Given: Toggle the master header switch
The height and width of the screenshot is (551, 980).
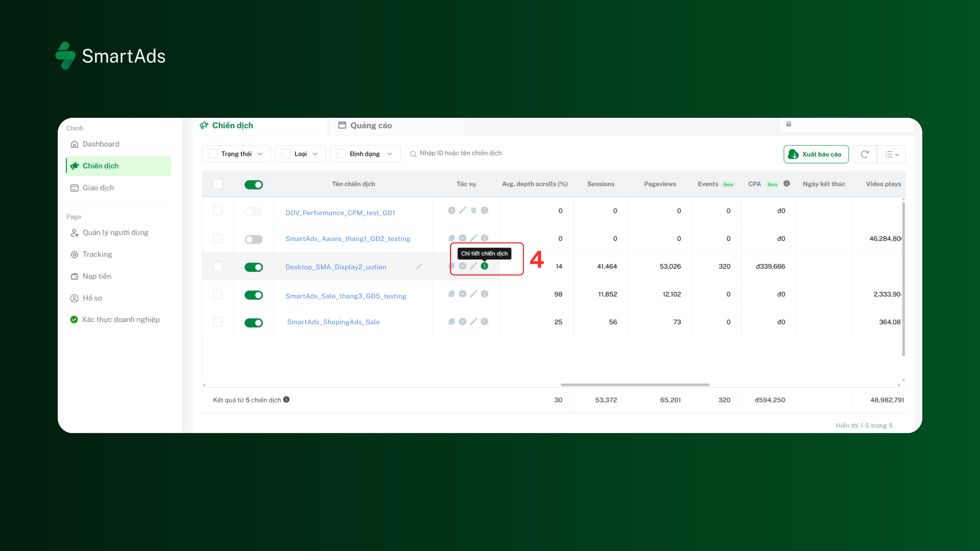Looking at the screenshot, I should point(254,184).
